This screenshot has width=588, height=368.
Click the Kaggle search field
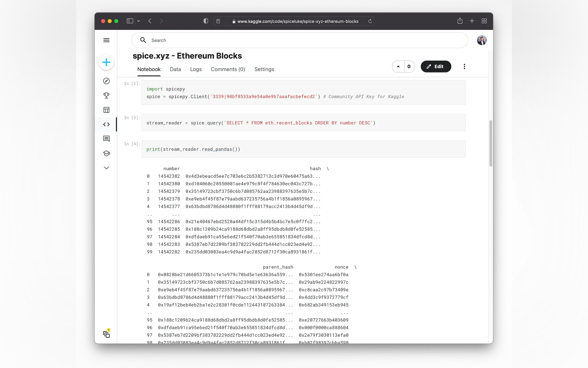[299, 40]
